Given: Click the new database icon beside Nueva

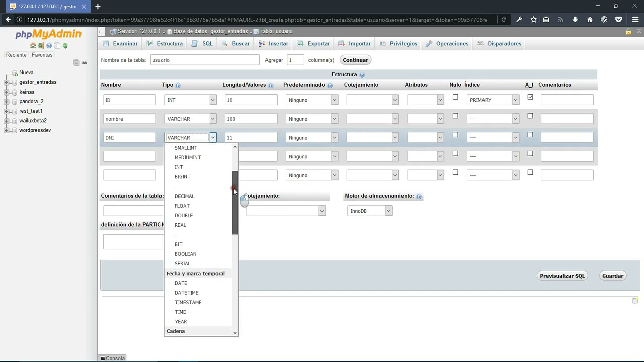Looking at the screenshot, I should coord(15,73).
